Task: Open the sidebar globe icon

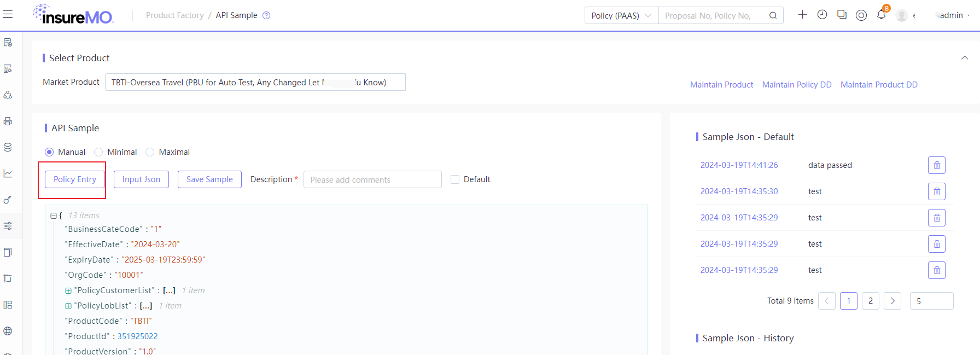Action: point(8,331)
